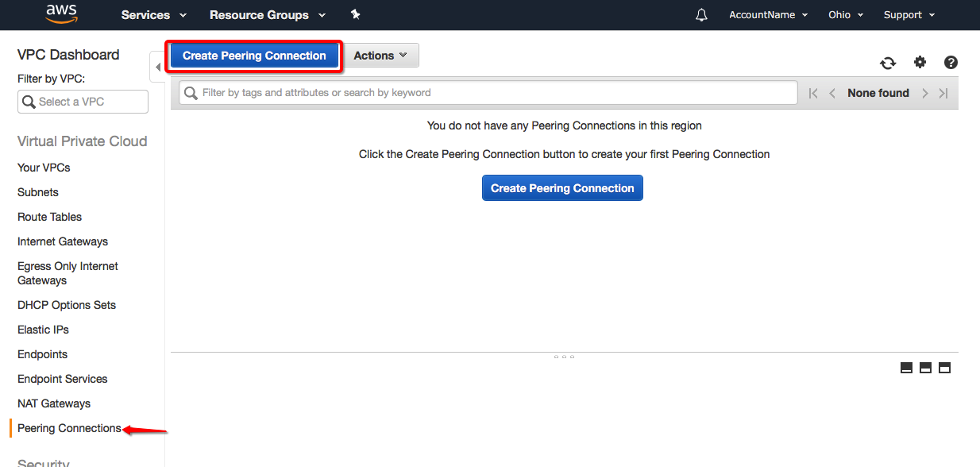The height and width of the screenshot is (467, 980).
Task: Click centered Create Peering Connection button
Action: click(x=562, y=188)
